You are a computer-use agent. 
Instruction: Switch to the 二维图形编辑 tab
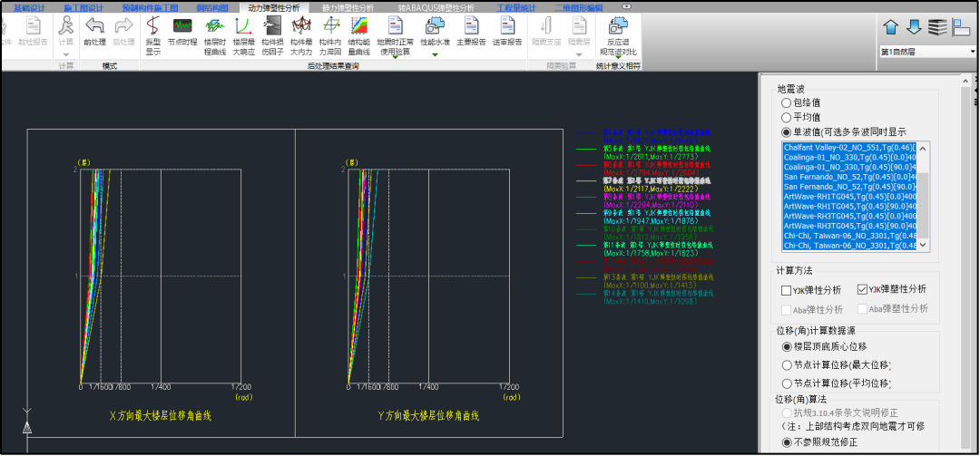[579, 7]
